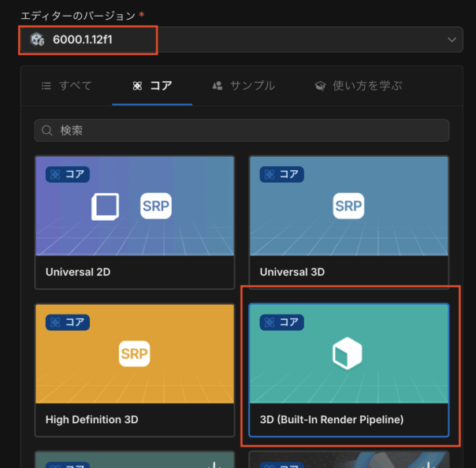Click the Universal 3D title text
The height and width of the screenshot is (468, 476).
click(292, 272)
